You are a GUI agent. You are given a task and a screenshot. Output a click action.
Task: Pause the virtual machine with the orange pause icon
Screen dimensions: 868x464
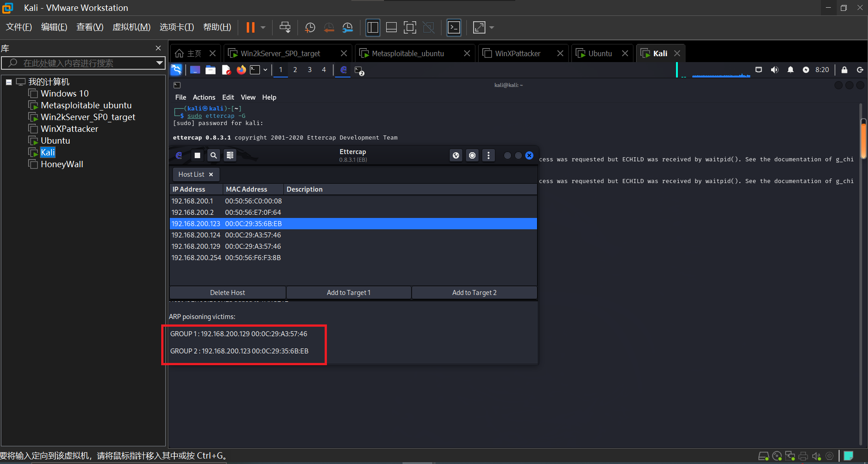pyautogui.click(x=250, y=28)
